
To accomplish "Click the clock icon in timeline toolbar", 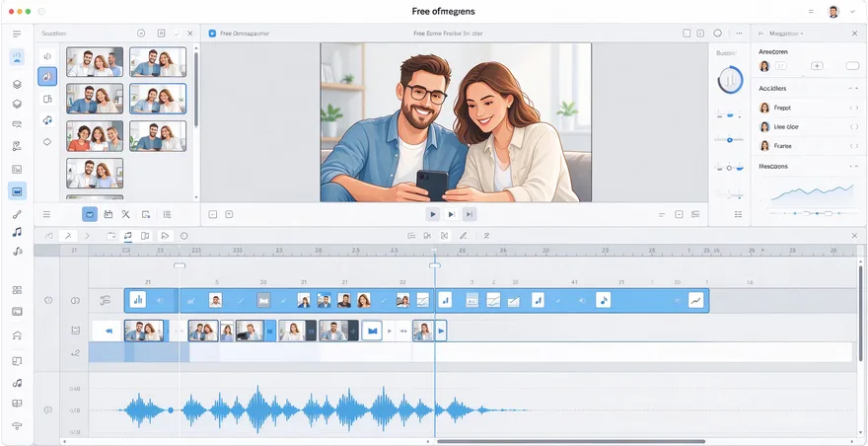I will (x=183, y=236).
